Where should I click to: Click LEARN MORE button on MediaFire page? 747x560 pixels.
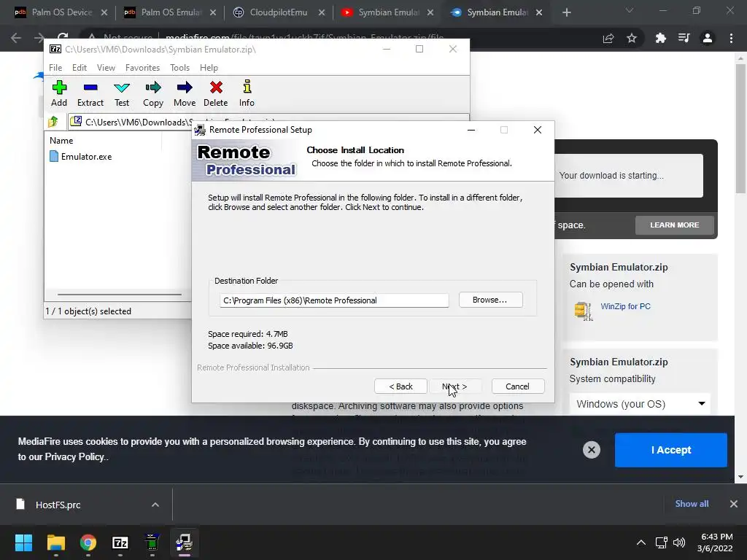click(x=675, y=225)
